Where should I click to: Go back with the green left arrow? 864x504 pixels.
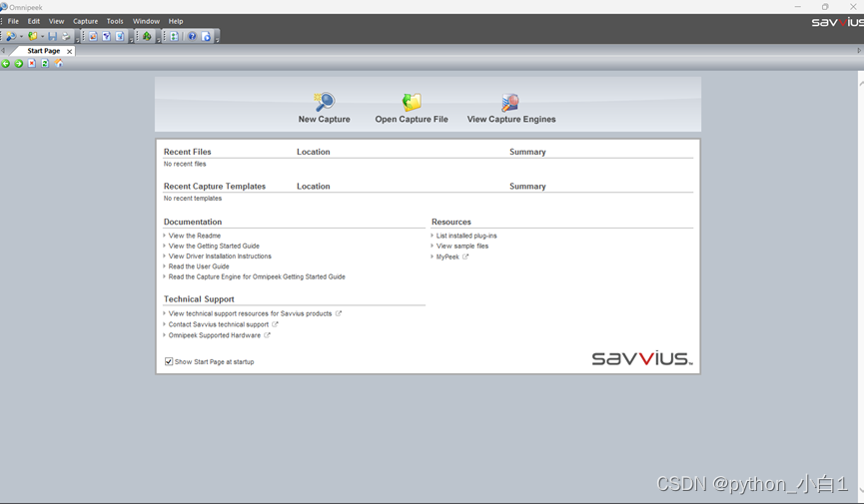click(x=6, y=64)
